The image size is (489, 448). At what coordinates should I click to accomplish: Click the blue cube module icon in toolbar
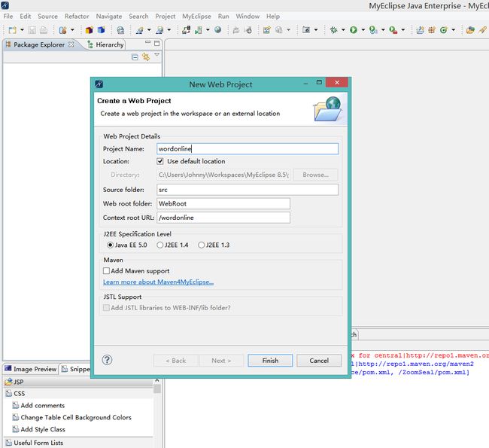click(x=101, y=30)
